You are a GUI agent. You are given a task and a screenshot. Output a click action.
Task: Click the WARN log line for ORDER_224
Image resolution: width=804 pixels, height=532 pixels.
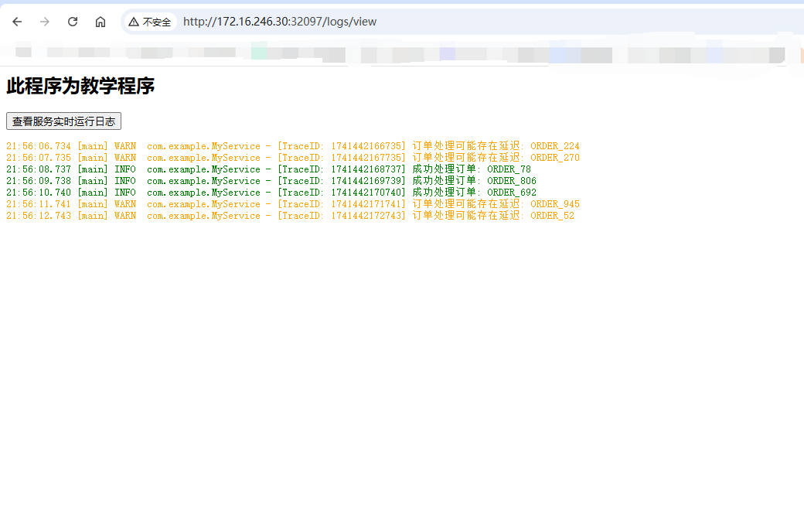pos(292,145)
